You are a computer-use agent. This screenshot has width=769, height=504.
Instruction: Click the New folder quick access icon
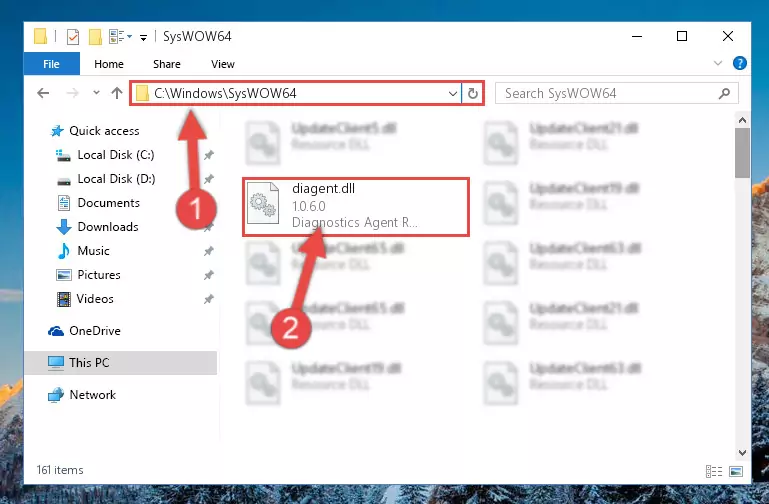tap(95, 36)
